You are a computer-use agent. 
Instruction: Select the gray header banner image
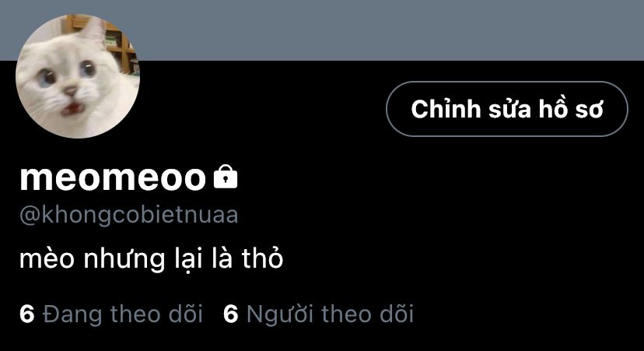322,30
